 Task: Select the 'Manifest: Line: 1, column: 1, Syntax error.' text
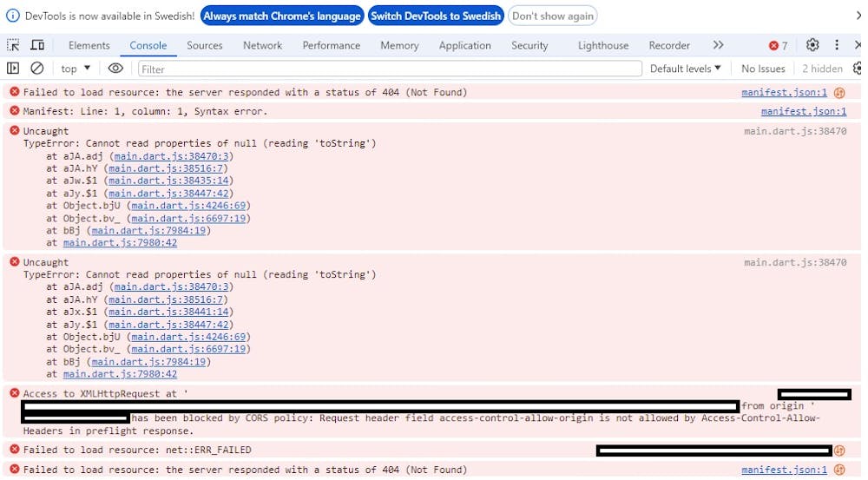[x=145, y=111]
